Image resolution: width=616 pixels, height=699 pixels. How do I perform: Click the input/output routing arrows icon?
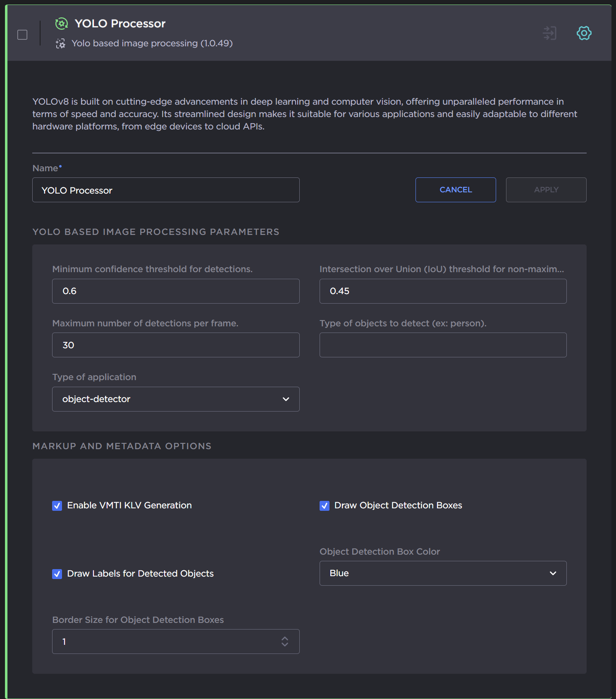549,33
